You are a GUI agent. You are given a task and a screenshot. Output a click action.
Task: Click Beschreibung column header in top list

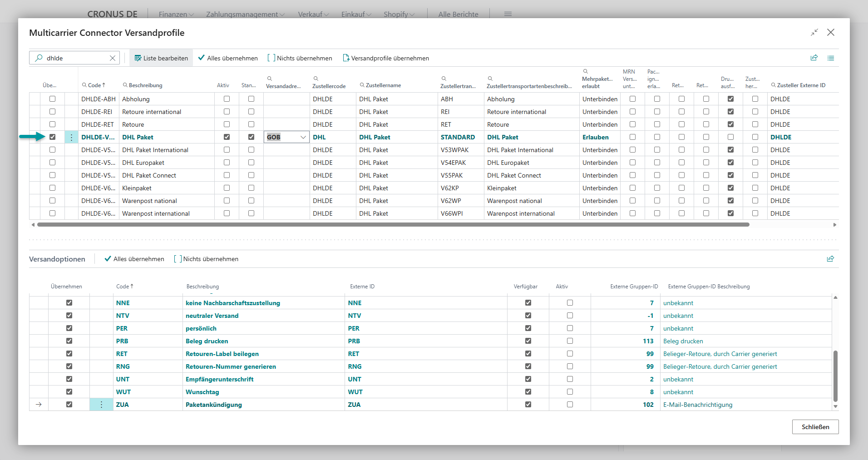tap(145, 85)
